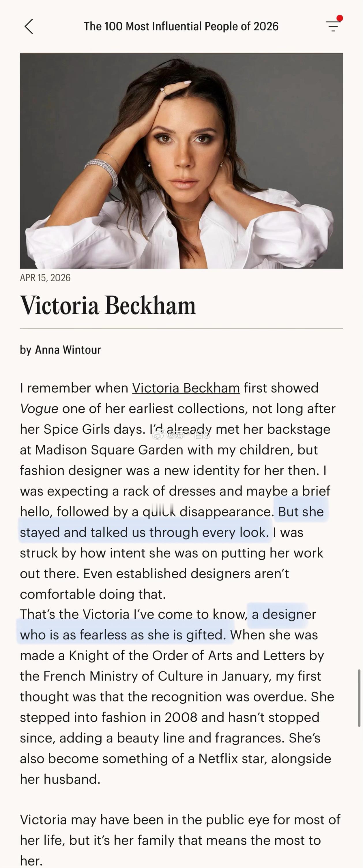Click the year '2008' in the article
Viewport: 363px width, 868px height.
click(181, 717)
